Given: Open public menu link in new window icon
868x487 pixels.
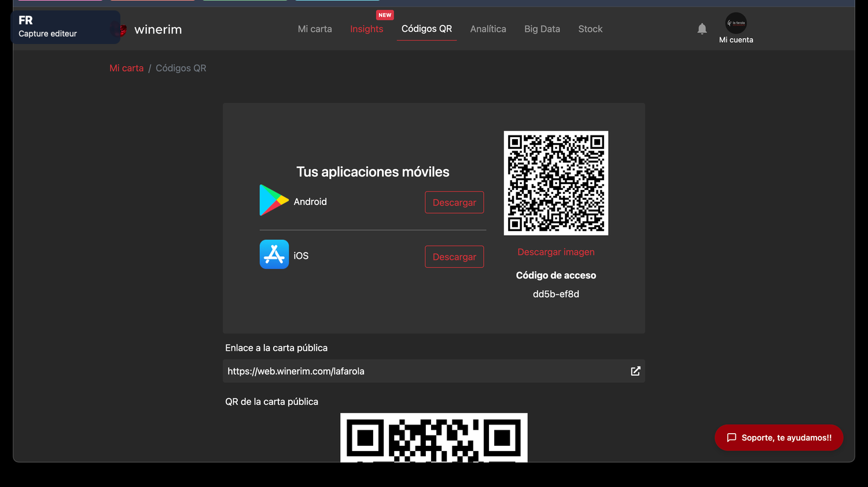Looking at the screenshot, I should 635,371.
